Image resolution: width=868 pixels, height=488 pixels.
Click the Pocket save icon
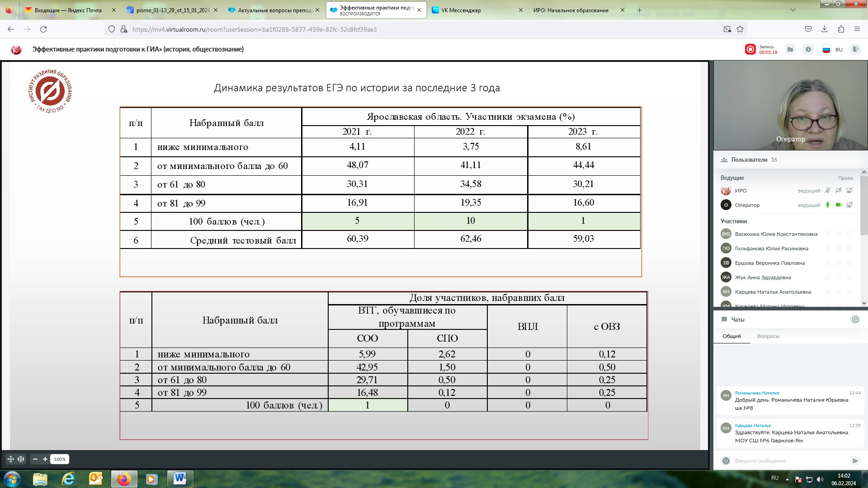pos(808,29)
